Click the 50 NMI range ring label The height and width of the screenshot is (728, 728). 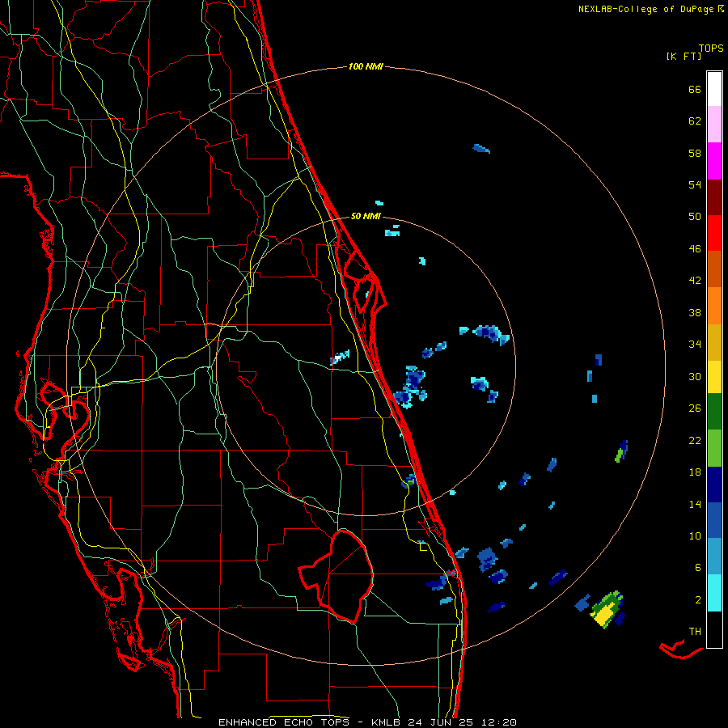[366, 216]
